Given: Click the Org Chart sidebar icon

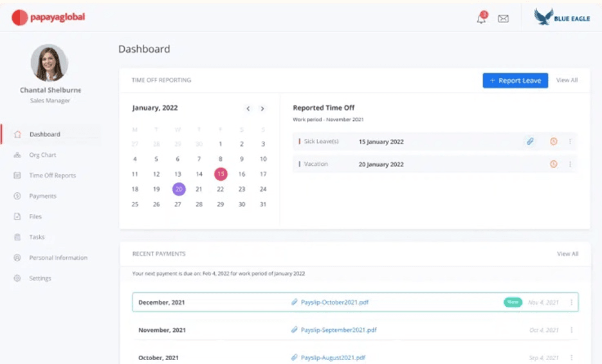Looking at the screenshot, I should coord(17,155).
